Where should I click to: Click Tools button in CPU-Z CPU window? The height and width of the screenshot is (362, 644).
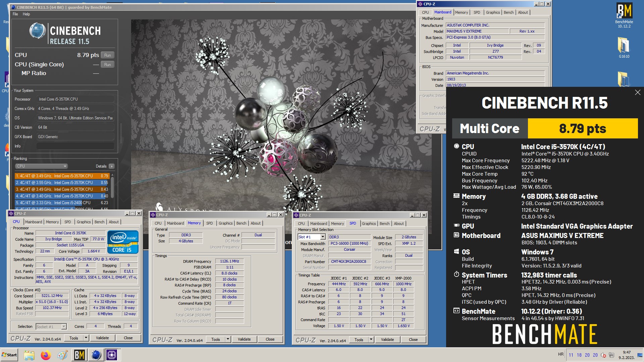74,338
